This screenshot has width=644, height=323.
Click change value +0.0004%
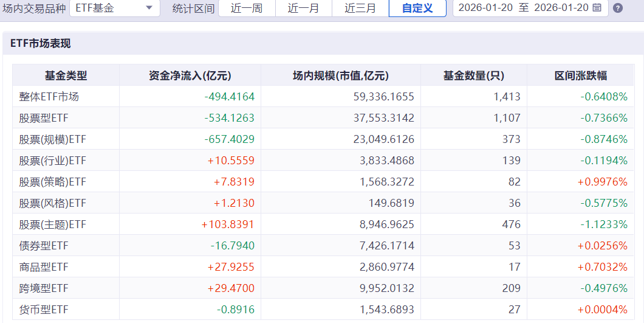tap(603, 310)
